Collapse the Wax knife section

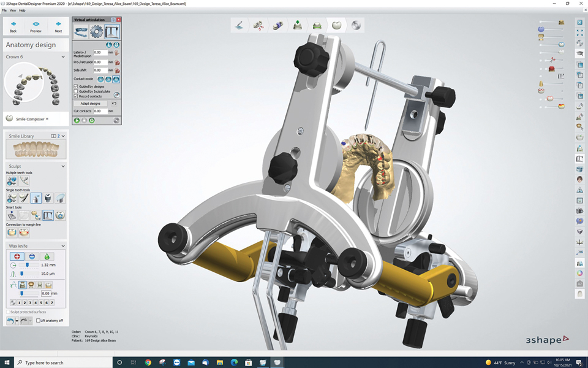(63, 246)
